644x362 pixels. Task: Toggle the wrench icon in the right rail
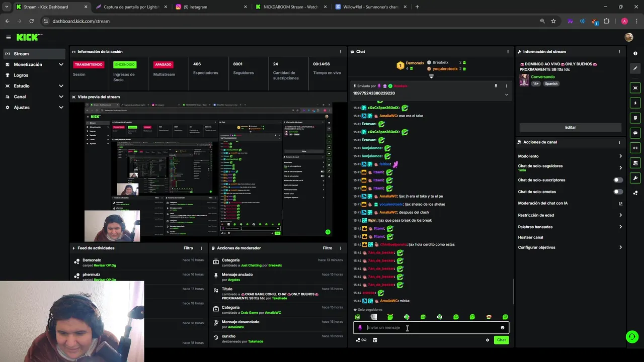coord(635,178)
